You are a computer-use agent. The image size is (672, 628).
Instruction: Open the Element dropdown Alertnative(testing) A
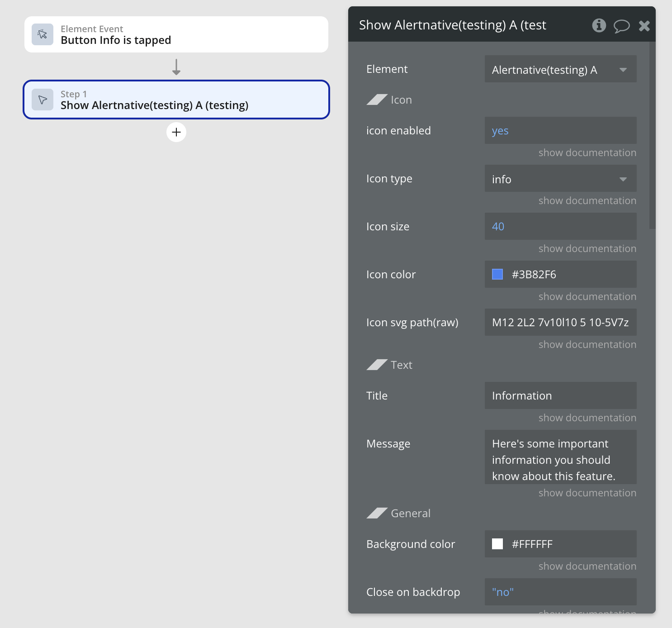pos(560,69)
